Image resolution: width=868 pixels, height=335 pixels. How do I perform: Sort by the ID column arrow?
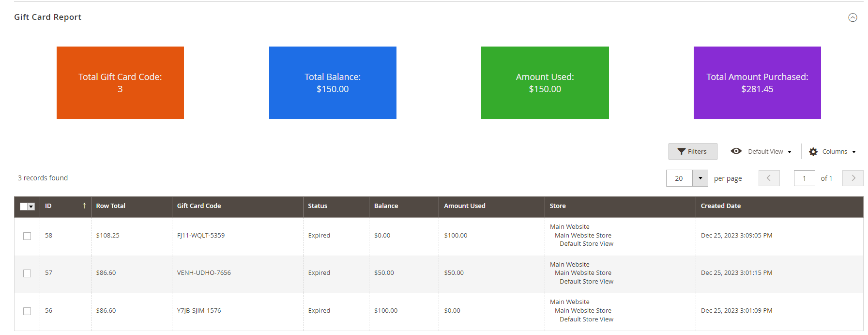(x=84, y=206)
